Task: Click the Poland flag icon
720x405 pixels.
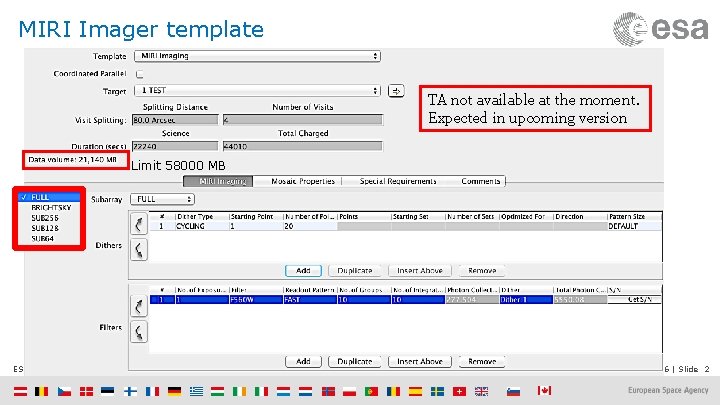Action: [x=349, y=391]
